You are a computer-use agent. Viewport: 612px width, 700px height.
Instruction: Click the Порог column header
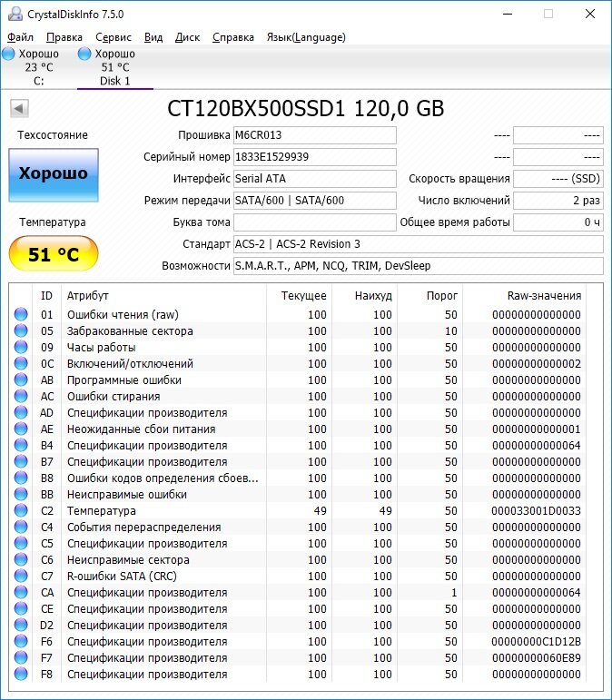tap(442, 296)
